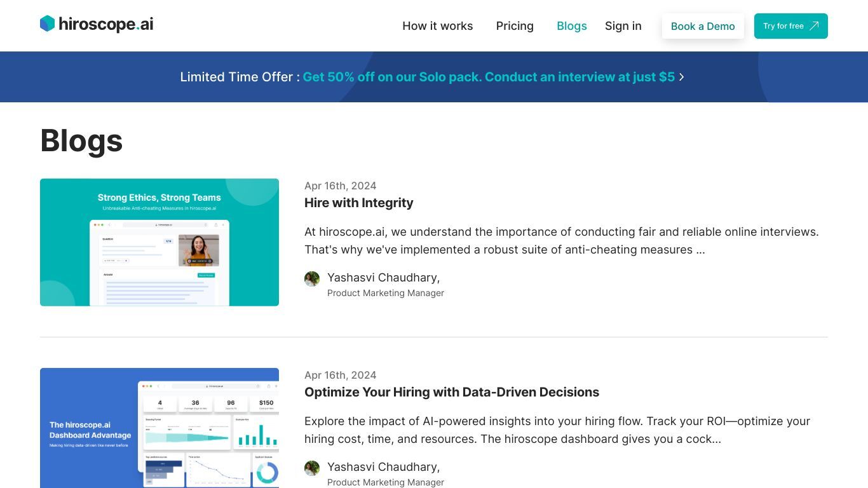Click Yashasvi Chaudhary name under Optimize Your Hiring
The height and width of the screenshot is (488, 868).
[x=384, y=467]
